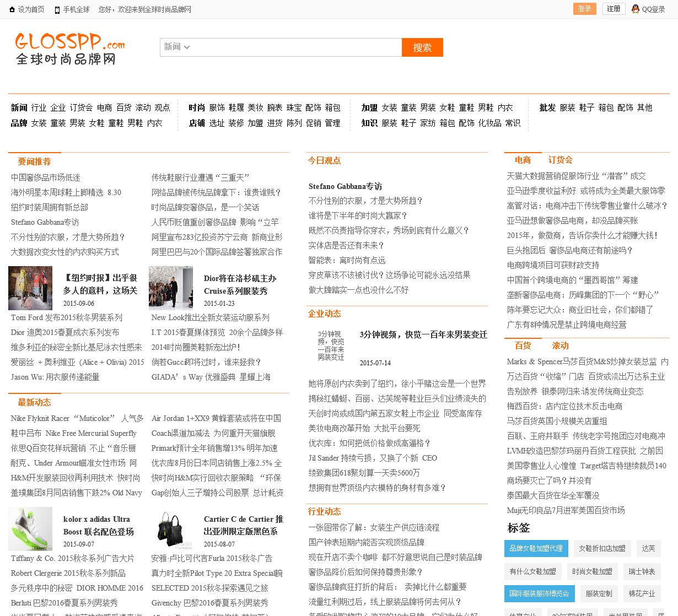Open the 店铺 main navigation item
Image resolution: width=678 pixels, height=616 pixels.
197,123
